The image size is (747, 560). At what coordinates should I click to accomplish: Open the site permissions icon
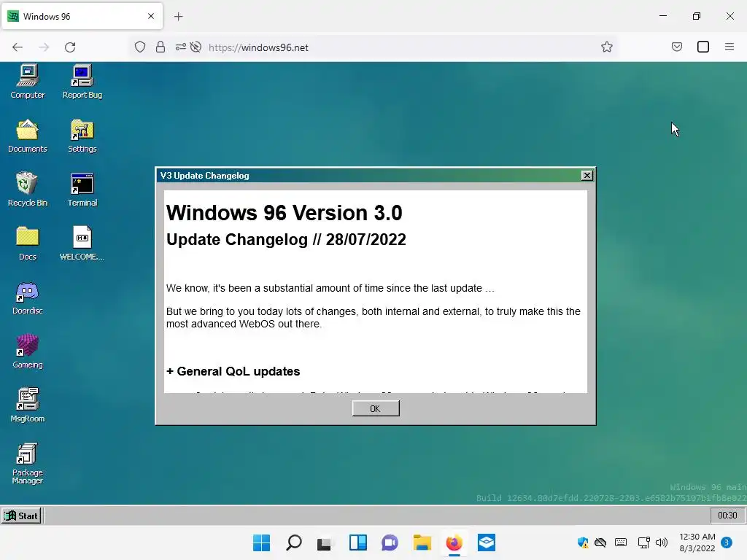pos(181,47)
